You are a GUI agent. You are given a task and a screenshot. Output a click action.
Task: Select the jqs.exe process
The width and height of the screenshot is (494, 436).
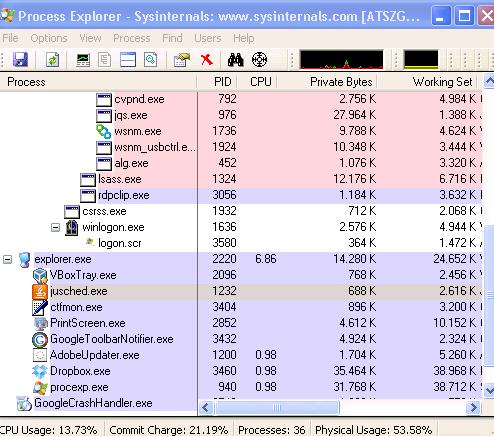pyautogui.click(x=131, y=115)
